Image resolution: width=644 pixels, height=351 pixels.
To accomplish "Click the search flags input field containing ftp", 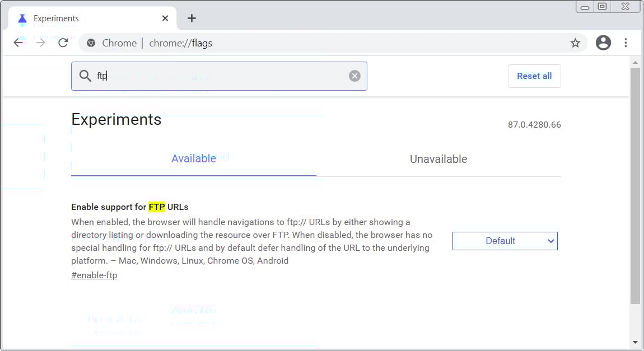I will pos(219,76).
